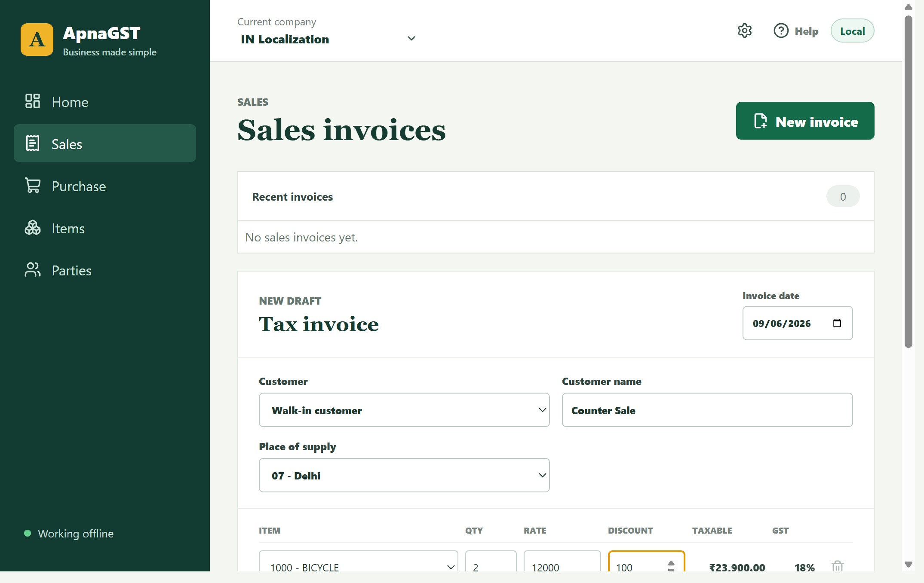Click the Customer name input field

point(707,410)
